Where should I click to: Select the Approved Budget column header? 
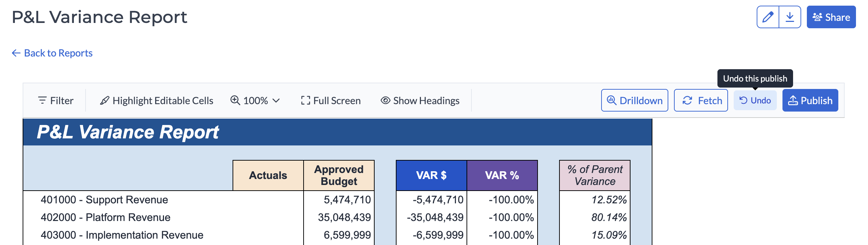click(x=339, y=175)
